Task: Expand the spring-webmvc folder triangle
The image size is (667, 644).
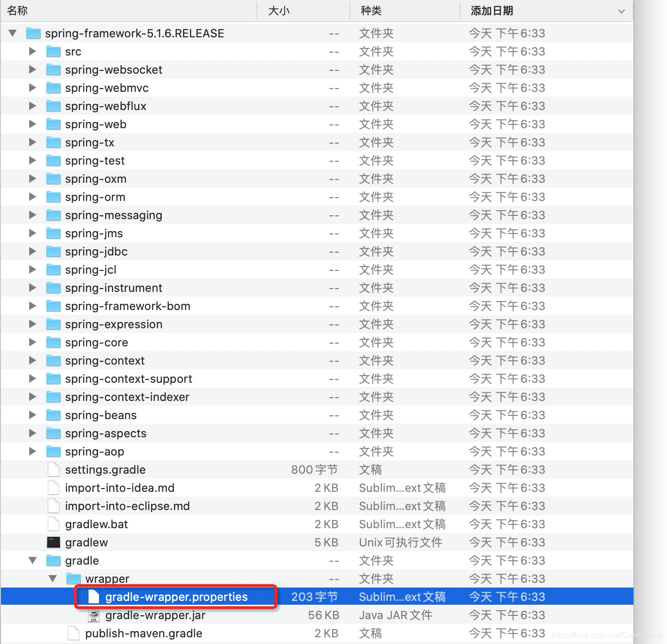Action: pos(33,88)
